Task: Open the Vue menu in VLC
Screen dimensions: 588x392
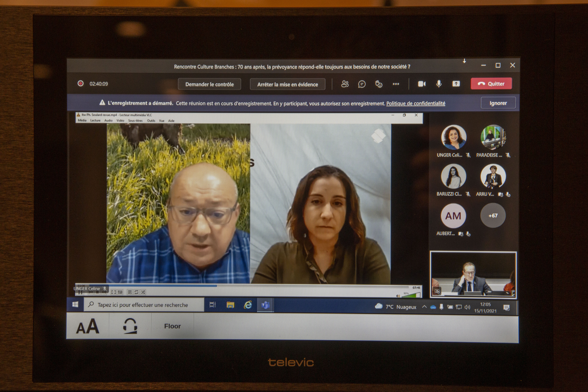Action: pyautogui.click(x=162, y=121)
